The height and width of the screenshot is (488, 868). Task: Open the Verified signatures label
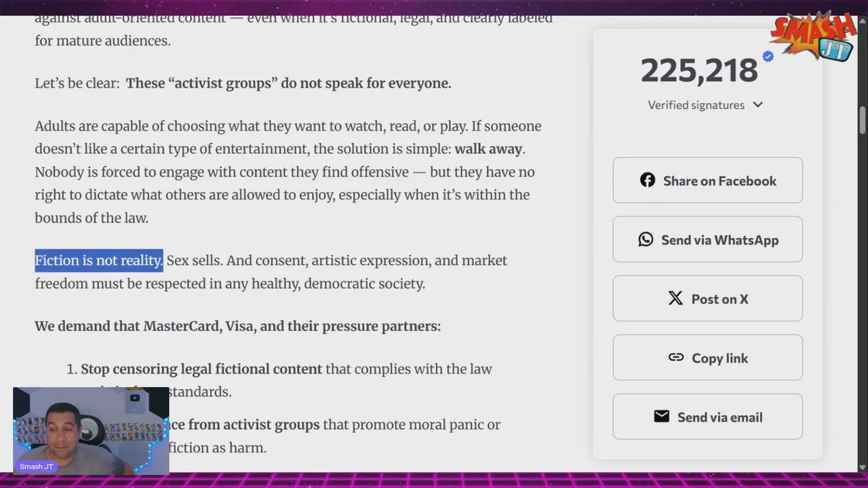(696, 105)
